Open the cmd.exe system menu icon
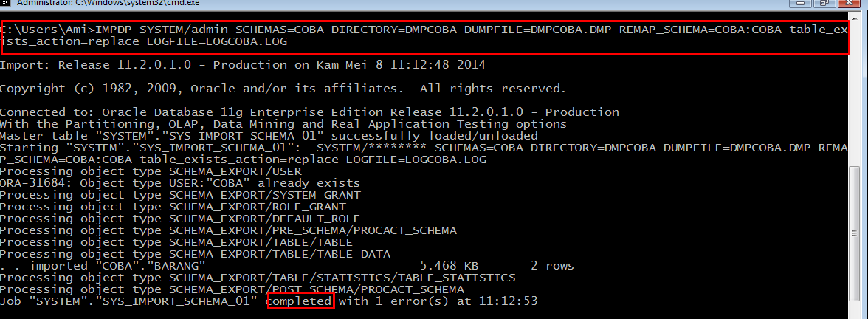 (5, 3)
